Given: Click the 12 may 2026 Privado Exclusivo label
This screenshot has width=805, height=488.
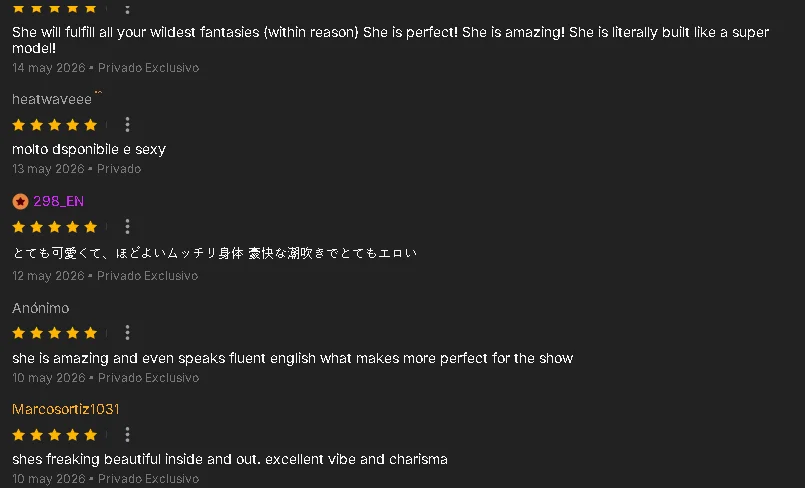Looking at the screenshot, I should click(105, 276).
